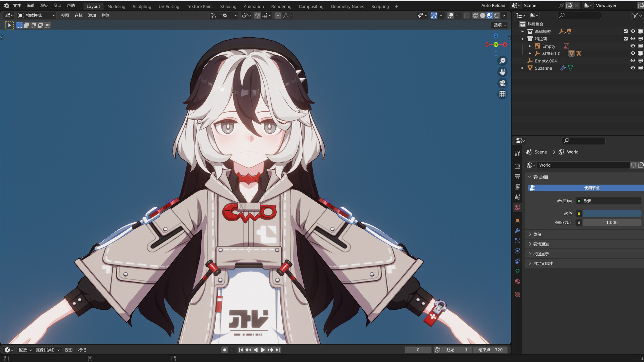The width and height of the screenshot is (644, 362).
Task: Click the pan view hand icon
Action: (x=502, y=72)
